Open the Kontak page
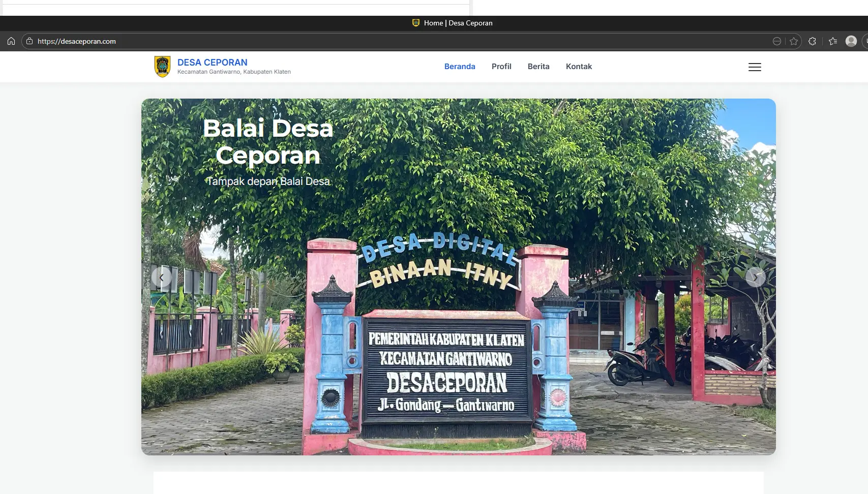 (579, 67)
